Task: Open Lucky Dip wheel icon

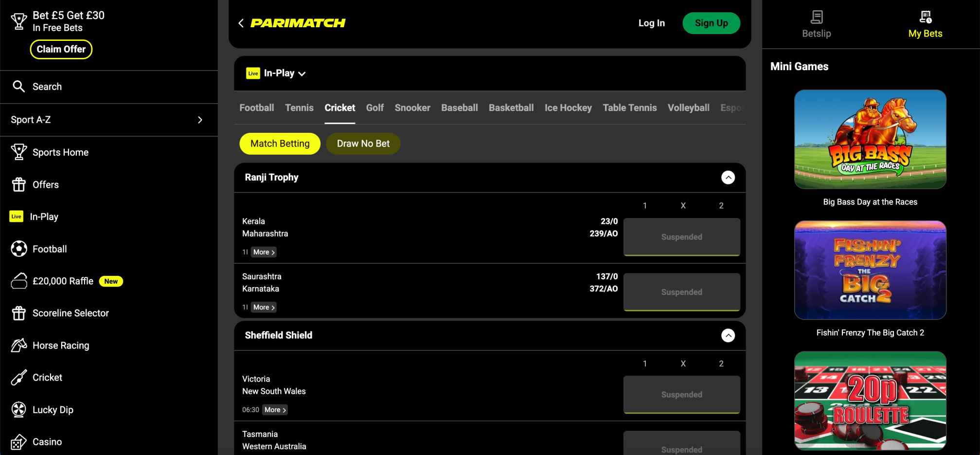Action: pos(18,409)
